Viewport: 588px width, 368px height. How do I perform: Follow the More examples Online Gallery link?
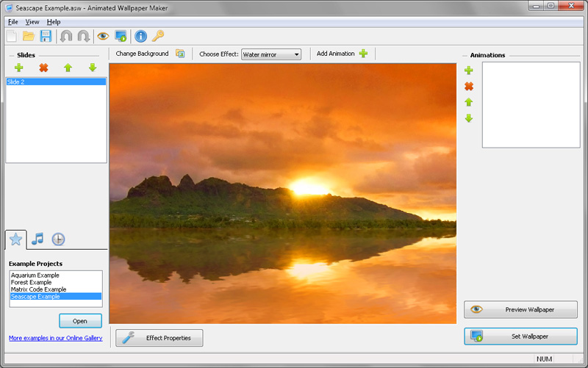point(55,338)
